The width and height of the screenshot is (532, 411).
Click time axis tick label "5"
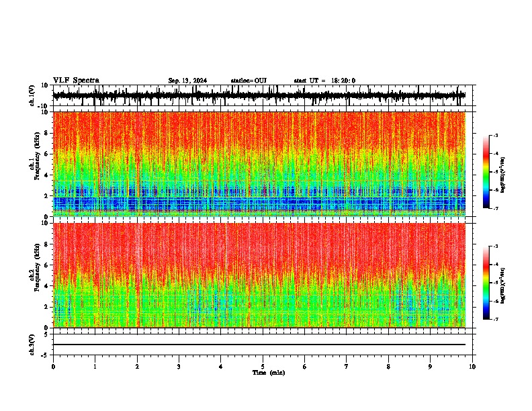263,367
